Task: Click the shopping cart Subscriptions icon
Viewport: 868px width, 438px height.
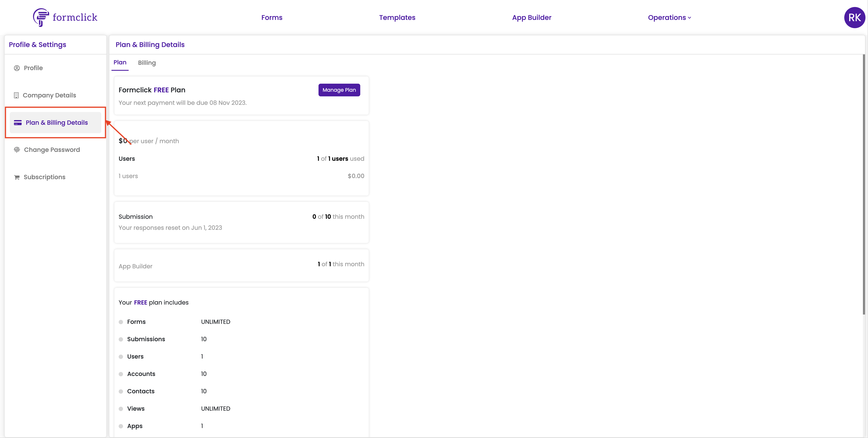Action: (17, 177)
